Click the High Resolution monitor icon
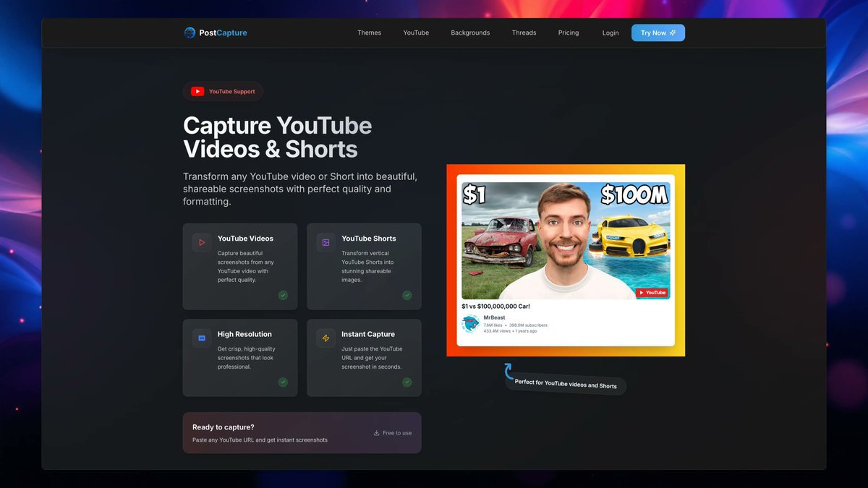 coord(202,338)
